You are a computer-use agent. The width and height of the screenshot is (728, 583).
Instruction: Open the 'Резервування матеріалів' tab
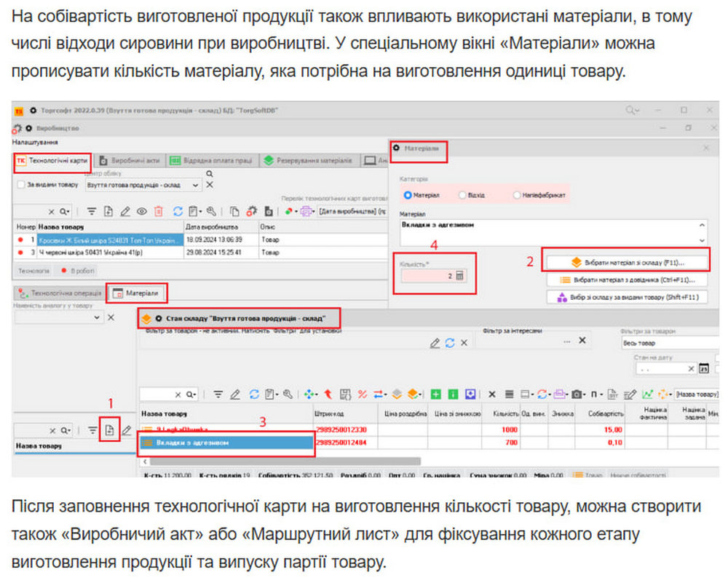click(310, 160)
